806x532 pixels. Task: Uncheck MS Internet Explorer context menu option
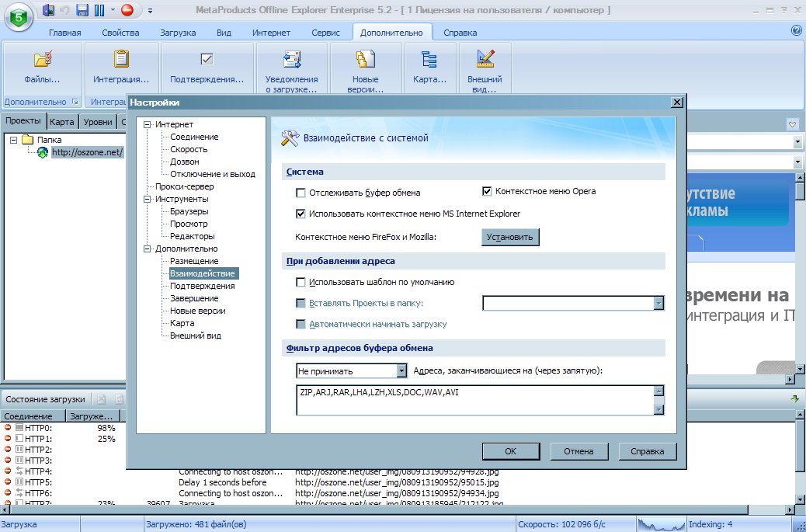301,214
